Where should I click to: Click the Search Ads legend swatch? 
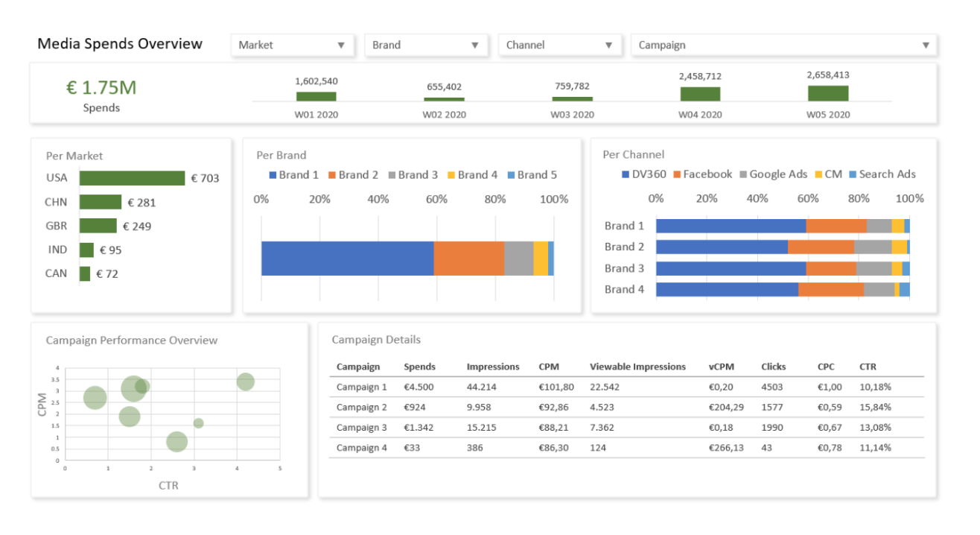click(853, 174)
